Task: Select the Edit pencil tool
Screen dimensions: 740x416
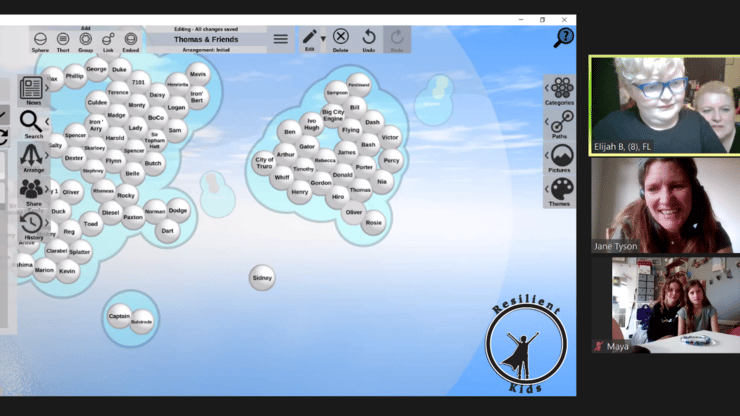Action: click(310, 37)
